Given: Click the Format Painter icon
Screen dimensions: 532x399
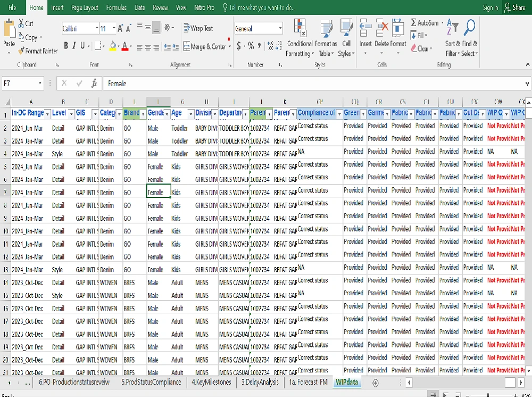Looking at the screenshot, I should (x=21, y=51).
